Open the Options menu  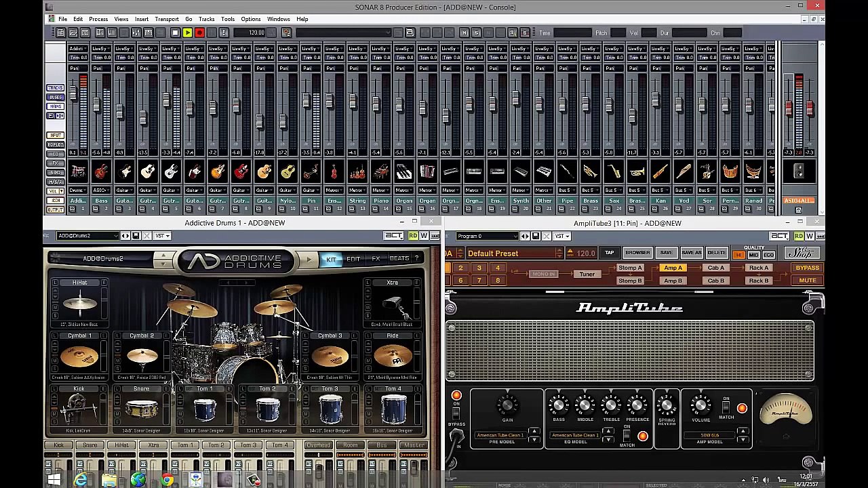tap(250, 19)
